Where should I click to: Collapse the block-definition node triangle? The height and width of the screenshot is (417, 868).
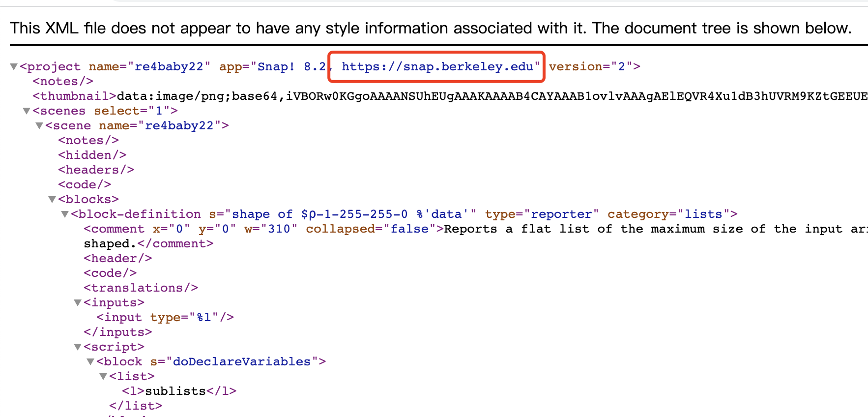coord(65,214)
